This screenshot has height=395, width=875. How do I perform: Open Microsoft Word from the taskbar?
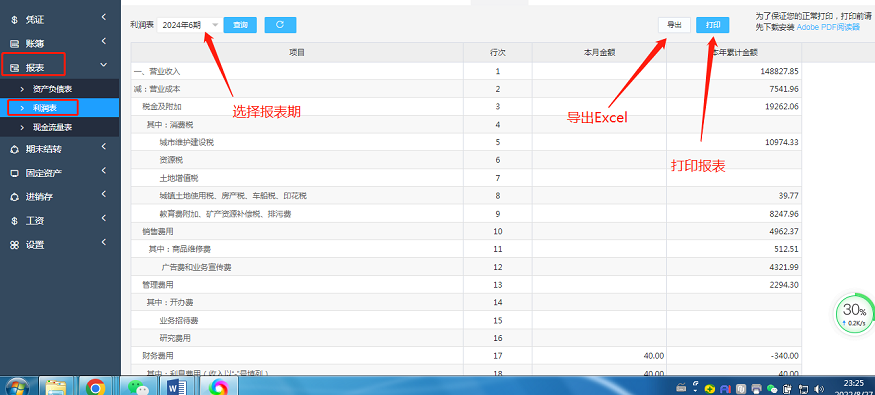(176, 387)
